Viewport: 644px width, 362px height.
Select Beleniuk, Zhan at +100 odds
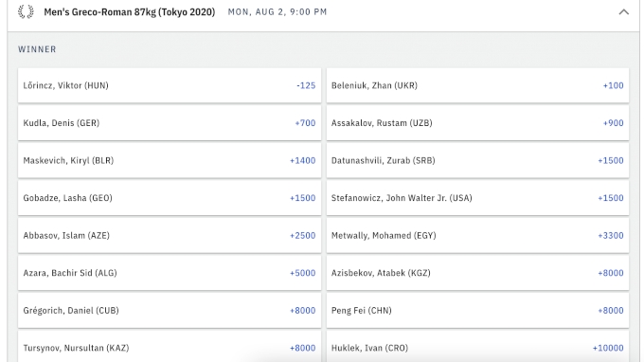pyautogui.click(x=477, y=85)
